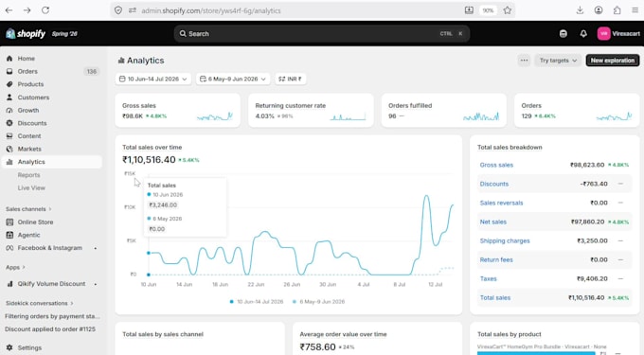The image size is (644, 355).
Task: Open browser extensions icon
Action: [617, 10]
